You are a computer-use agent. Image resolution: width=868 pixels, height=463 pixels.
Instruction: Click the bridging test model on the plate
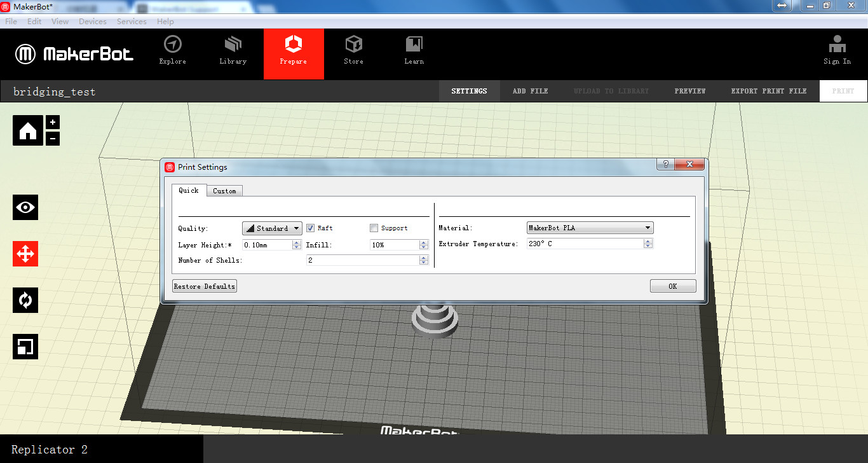(435, 320)
